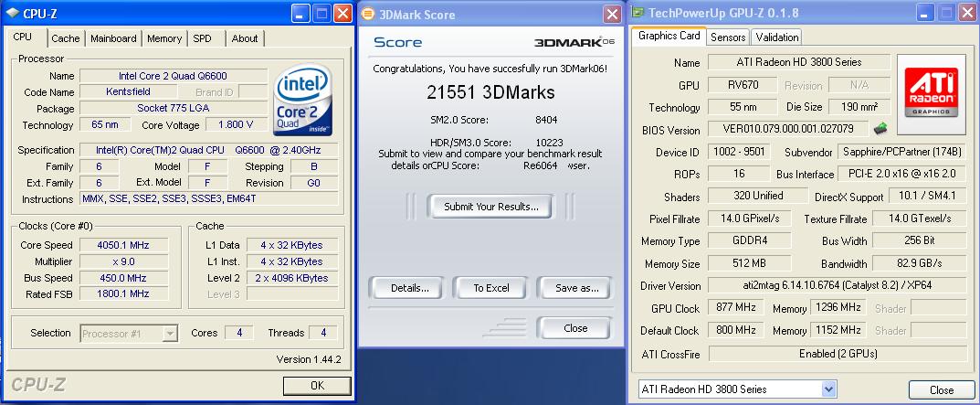Viewport: 980px width, 405px height.
Task: Click the Bandwidth 82.9 GB/s field
Action: point(920,263)
